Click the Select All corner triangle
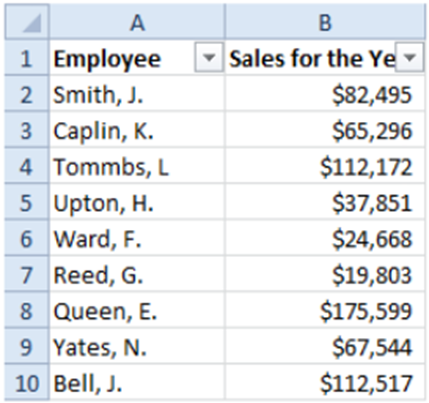The height and width of the screenshot is (403, 429). click(x=27, y=22)
